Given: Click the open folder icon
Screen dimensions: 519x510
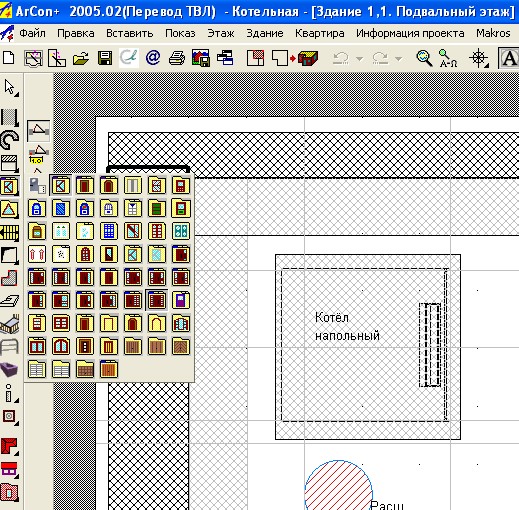Looking at the screenshot, I should pos(81,58).
